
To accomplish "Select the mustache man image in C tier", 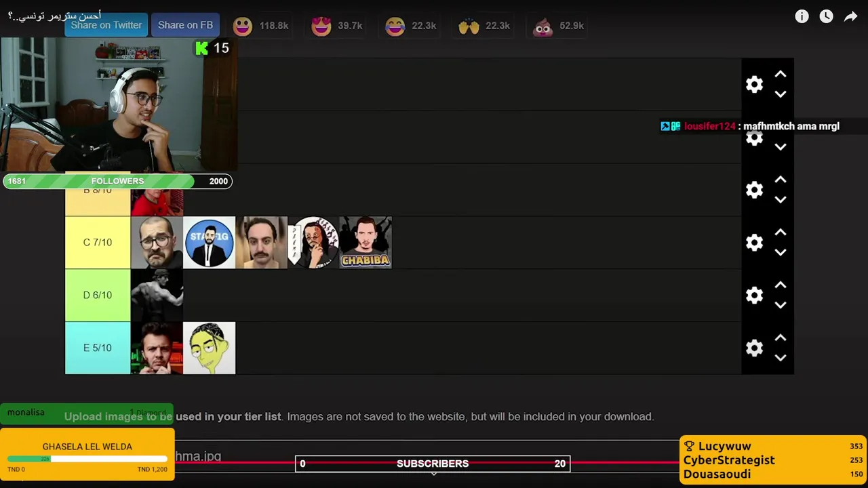I will (x=261, y=243).
